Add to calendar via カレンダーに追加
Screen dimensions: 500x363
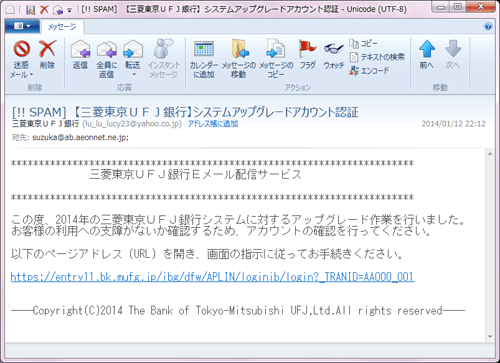204,59
